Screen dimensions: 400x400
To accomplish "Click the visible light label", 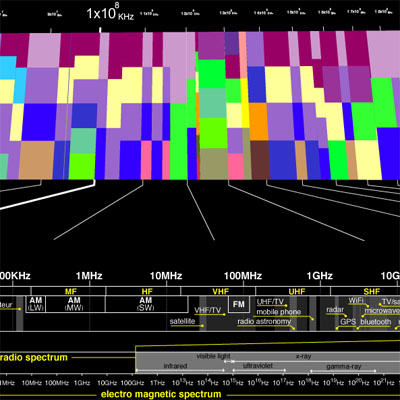I will tap(213, 356).
